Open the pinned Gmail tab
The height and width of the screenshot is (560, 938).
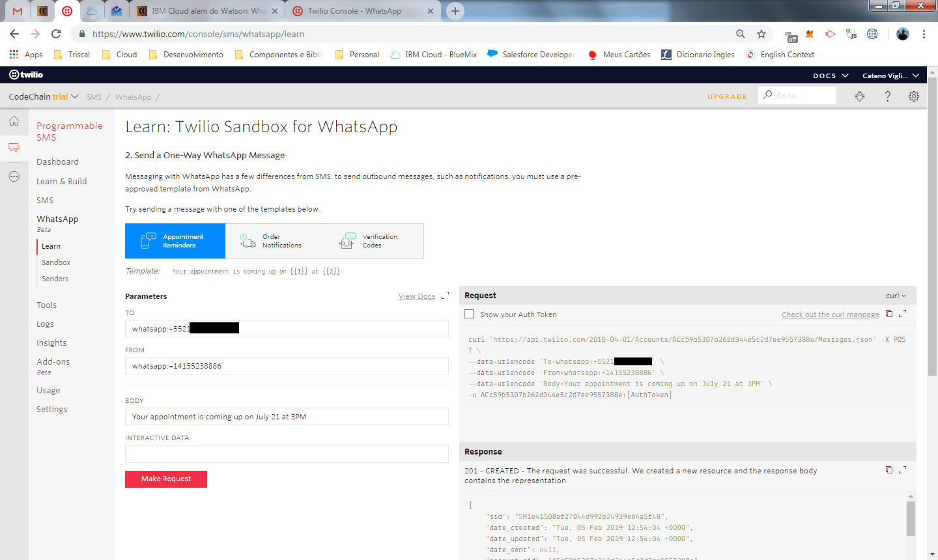click(x=18, y=11)
